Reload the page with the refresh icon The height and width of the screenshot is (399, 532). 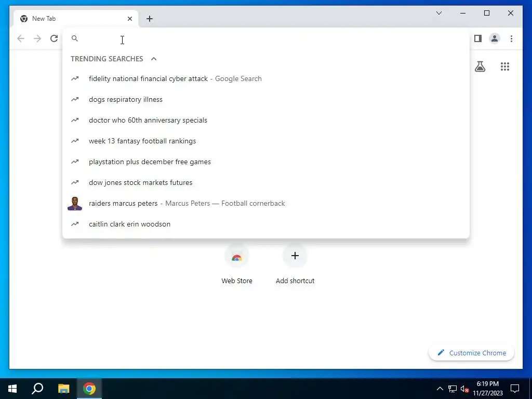pyautogui.click(x=54, y=38)
